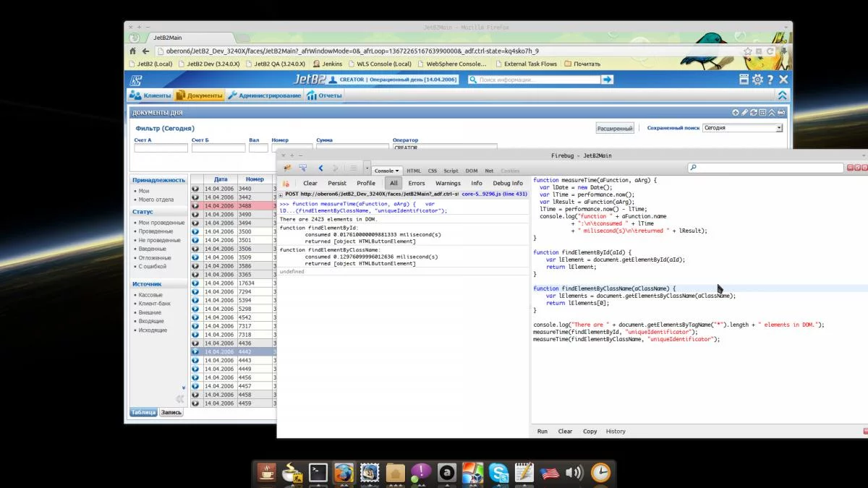Expand the POST request entry in console
This screenshot has height=488, width=868.
click(x=281, y=194)
